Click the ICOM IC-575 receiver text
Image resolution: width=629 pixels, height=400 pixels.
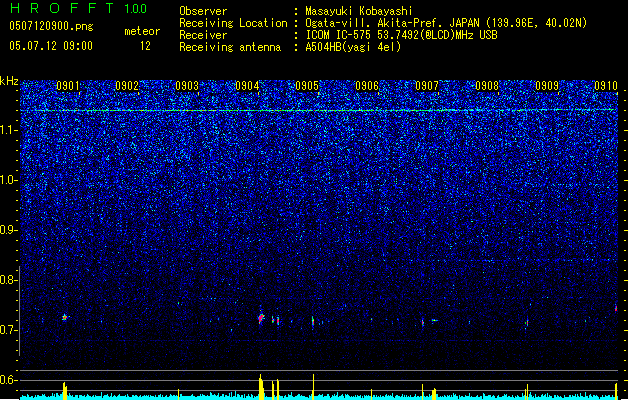[x=402, y=35]
